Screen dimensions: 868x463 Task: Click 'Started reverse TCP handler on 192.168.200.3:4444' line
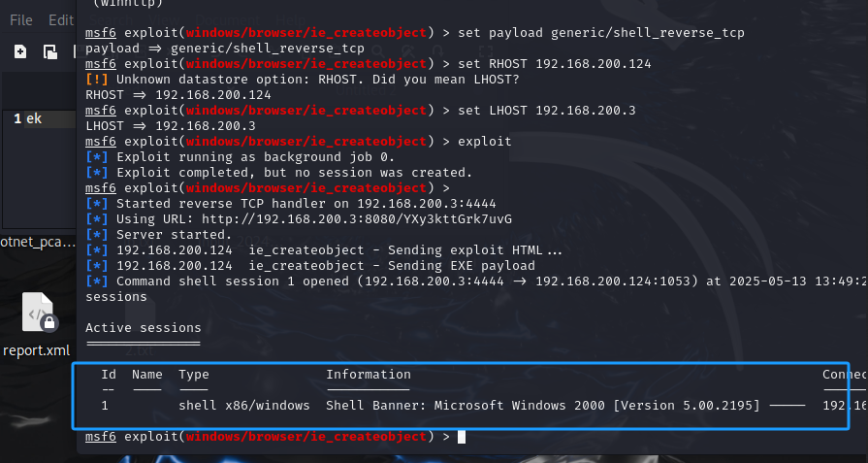click(291, 203)
